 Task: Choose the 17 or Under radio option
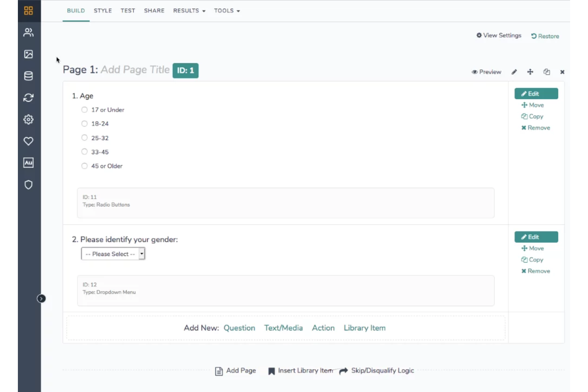click(84, 110)
